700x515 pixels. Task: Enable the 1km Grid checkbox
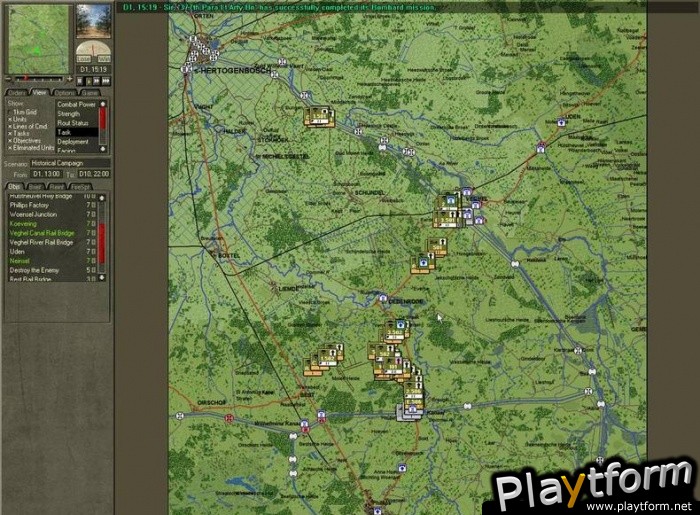click(10, 112)
